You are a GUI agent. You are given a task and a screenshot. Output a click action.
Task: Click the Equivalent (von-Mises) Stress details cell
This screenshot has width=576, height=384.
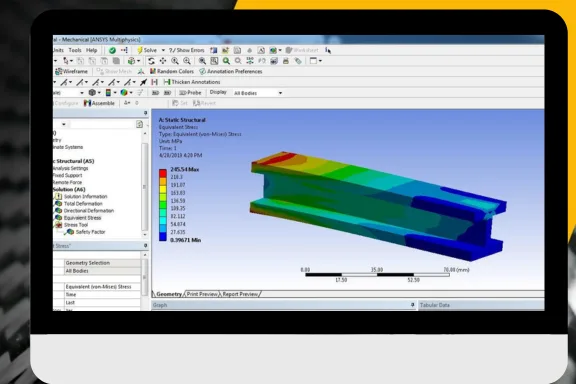tap(102, 287)
